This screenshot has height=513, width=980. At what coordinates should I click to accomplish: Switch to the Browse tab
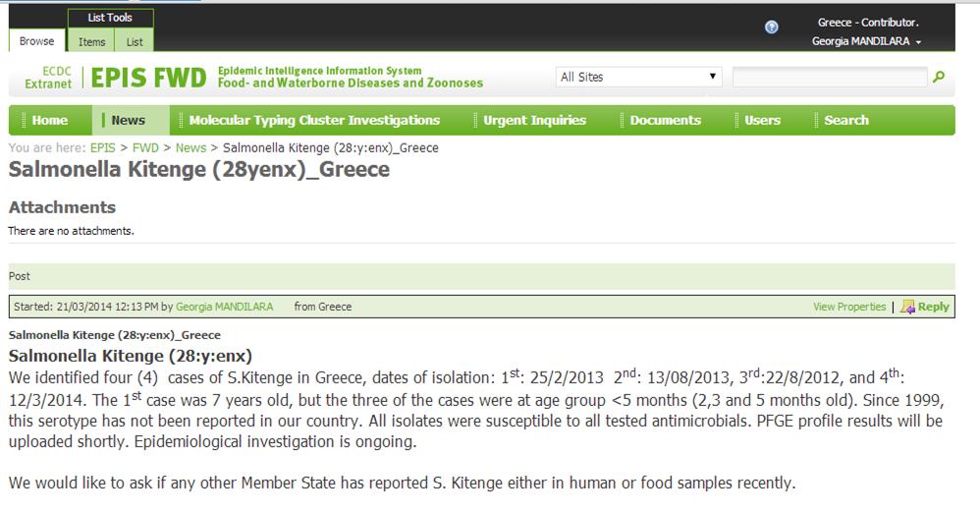pos(37,41)
